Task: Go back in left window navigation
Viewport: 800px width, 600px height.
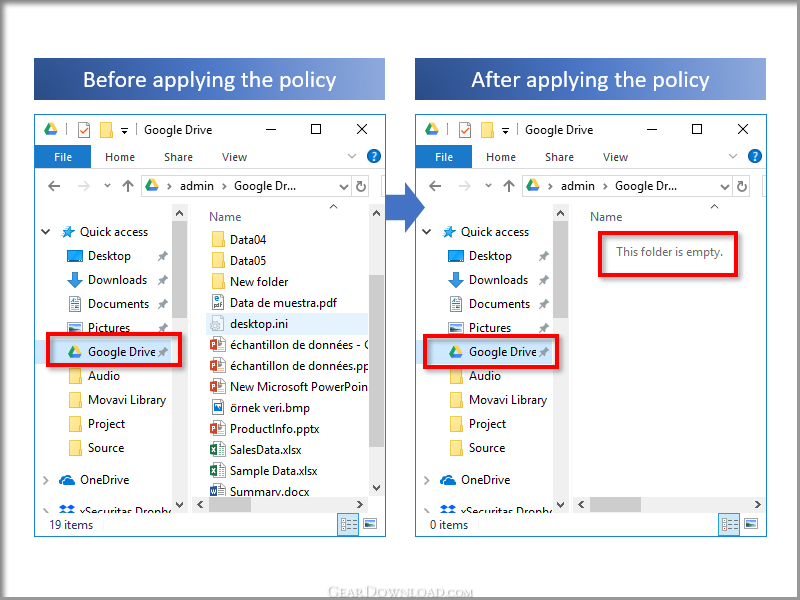Action: (x=54, y=186)
